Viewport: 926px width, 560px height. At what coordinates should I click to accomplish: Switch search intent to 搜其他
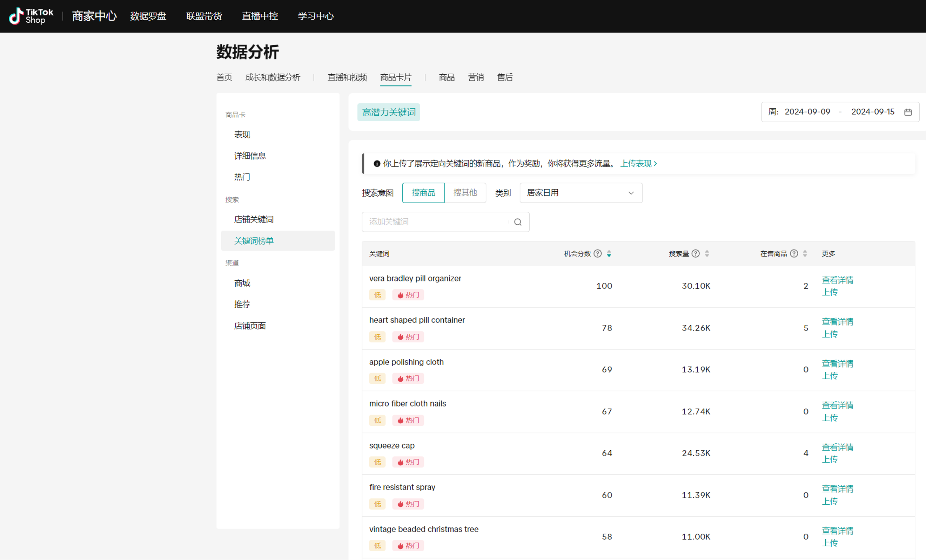pos(465,193)
